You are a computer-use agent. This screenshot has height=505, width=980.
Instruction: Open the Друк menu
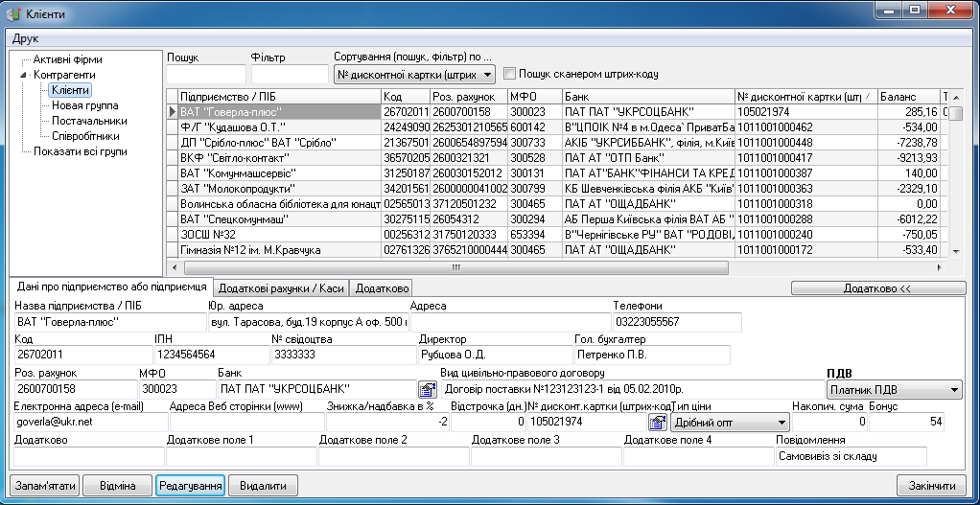(25, 38)
